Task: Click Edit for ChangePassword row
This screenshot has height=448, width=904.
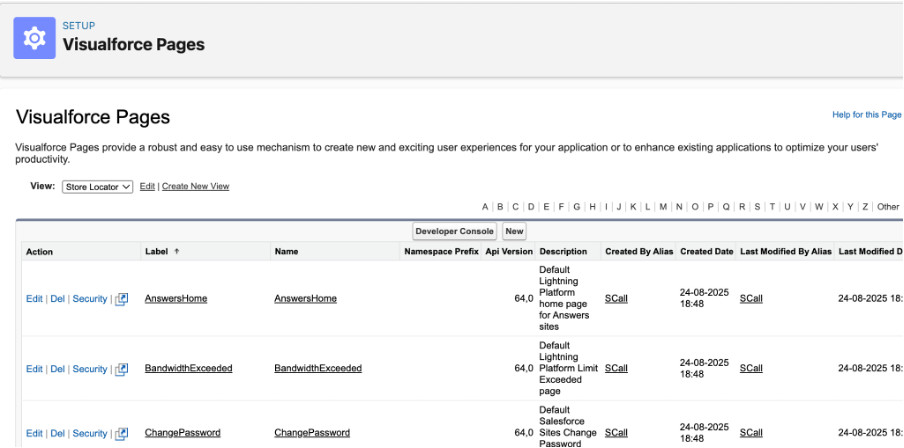Action: point(34,433)
